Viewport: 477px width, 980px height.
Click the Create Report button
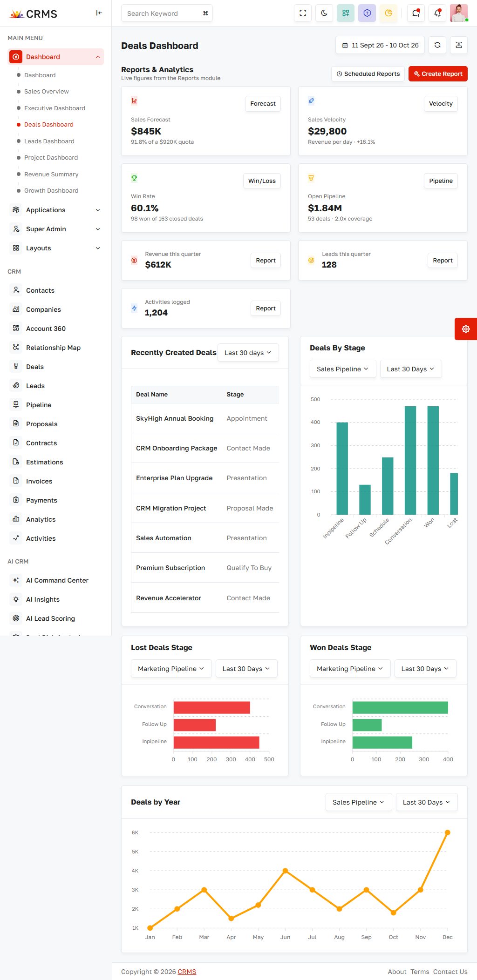coord(438,74)
